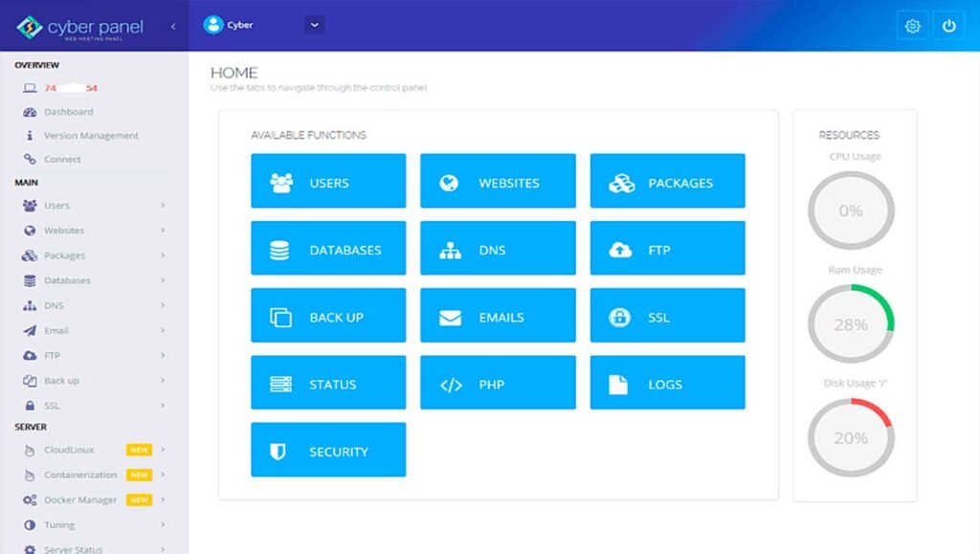The image size is (980, 554).
Task: Click sidebar CloudLinux icon
Action: (30, 450)
